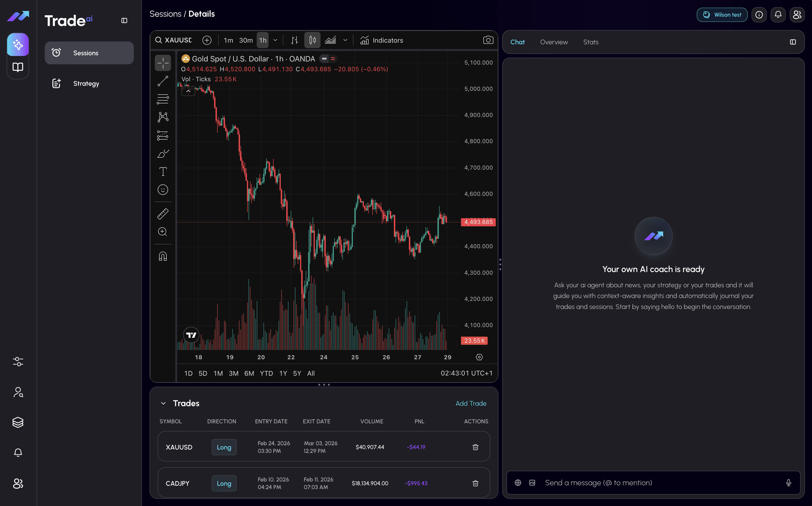
Task: Collapse the Trades section chevron
Action: (x=163, y=403)
